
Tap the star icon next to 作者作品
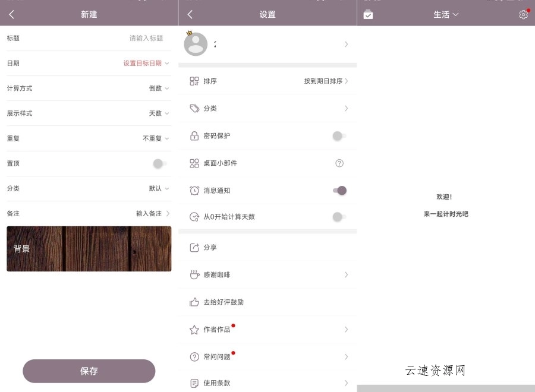[x=193, y=329]
